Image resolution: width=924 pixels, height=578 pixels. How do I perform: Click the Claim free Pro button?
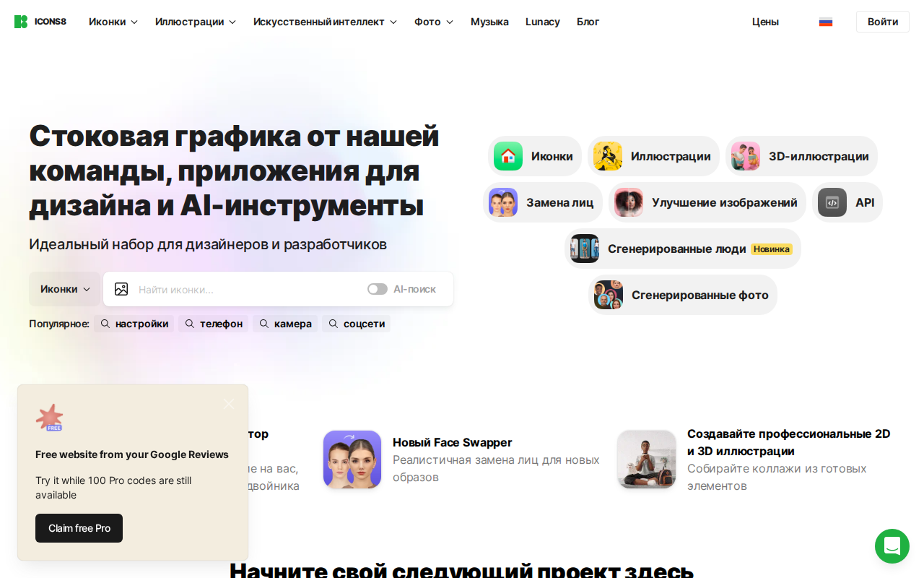79,528
